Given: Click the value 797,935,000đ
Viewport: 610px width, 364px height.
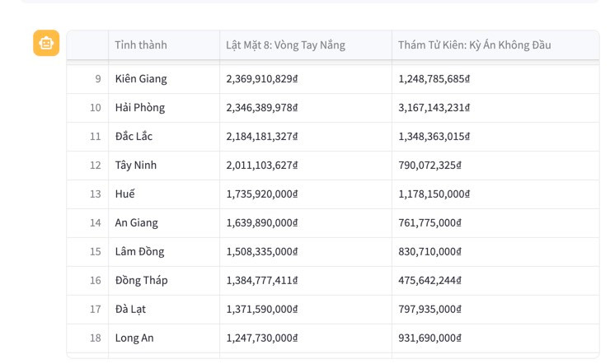Looking at the screenshot, I should point(429,309).
